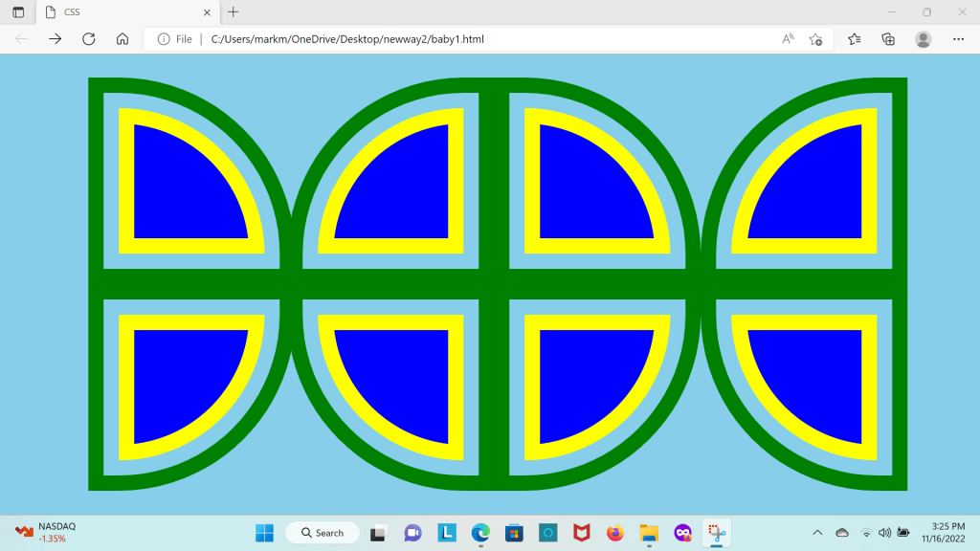Refresh the current page
Image resolution: width=980 pixels, height=551 pixels.
[89, 39]
